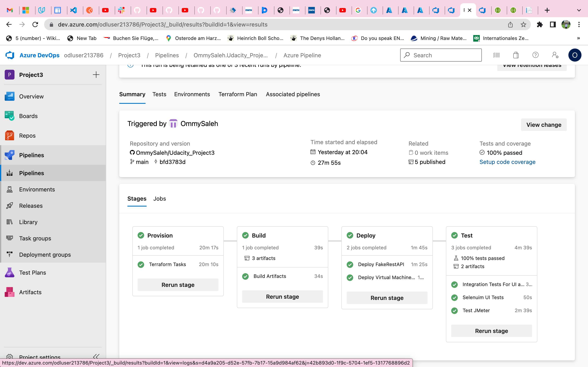
Task: Open Releases in the sidebar
Action: [x=31, y=206]
